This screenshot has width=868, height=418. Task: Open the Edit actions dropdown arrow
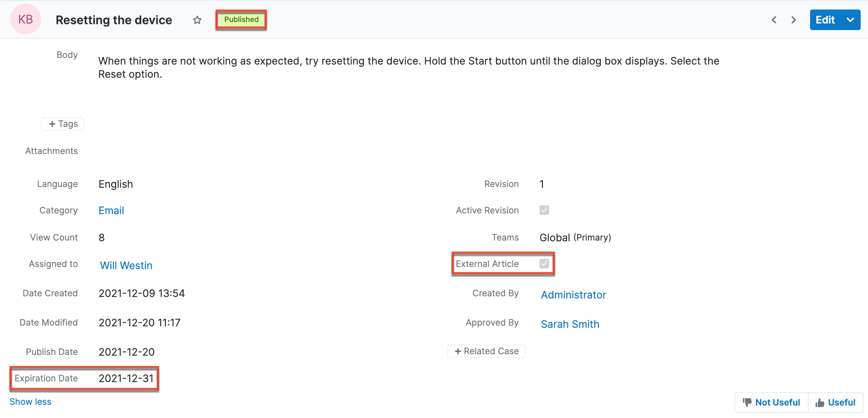pos(851,20)
